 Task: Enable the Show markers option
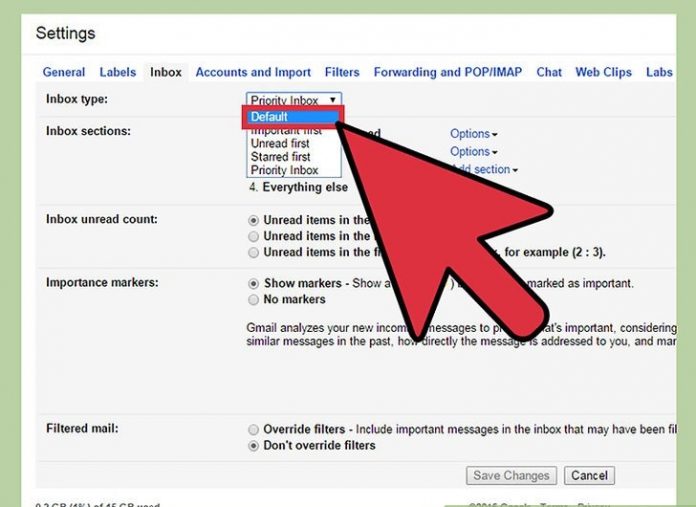[x=254, y=284]
